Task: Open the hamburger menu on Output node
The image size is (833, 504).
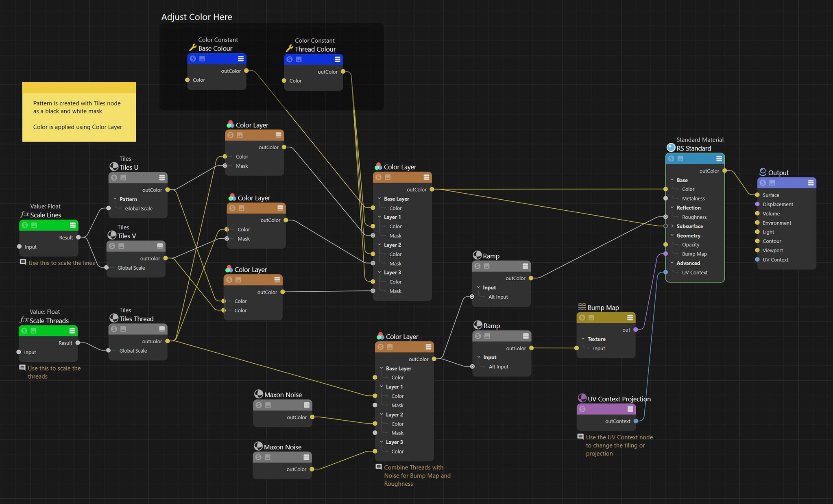Action: (811, 183)
